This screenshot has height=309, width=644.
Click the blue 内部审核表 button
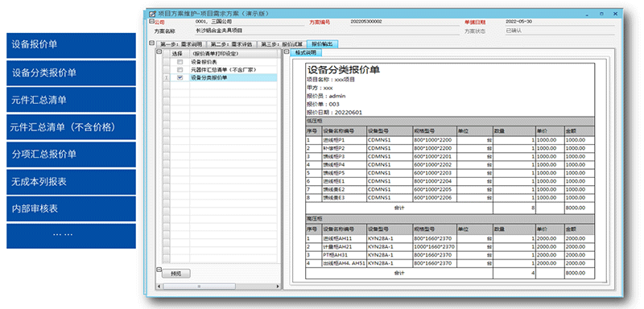(71, 208)
